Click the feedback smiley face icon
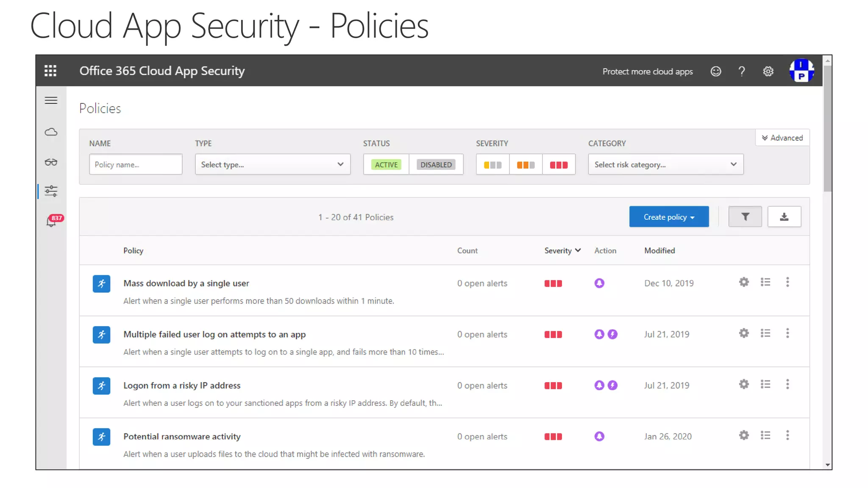 pos(715,71)
